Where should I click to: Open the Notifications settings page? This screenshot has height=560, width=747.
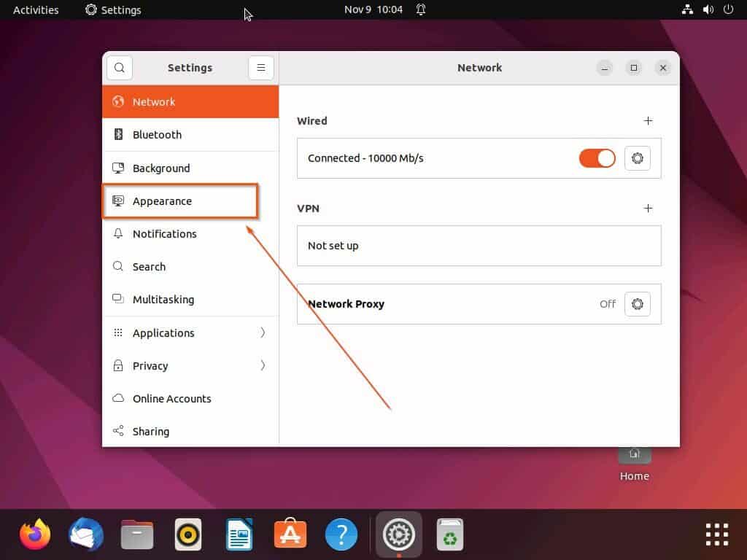point(164,234)
